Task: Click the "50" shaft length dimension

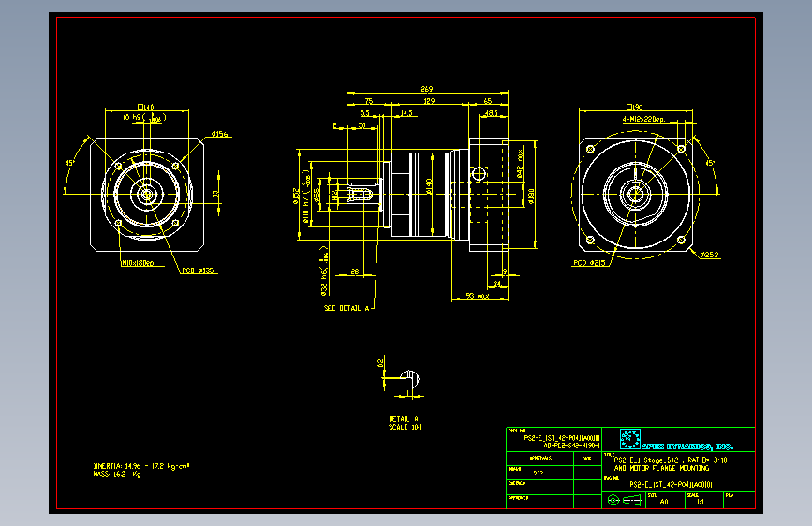Action: [x=362, y=125]
